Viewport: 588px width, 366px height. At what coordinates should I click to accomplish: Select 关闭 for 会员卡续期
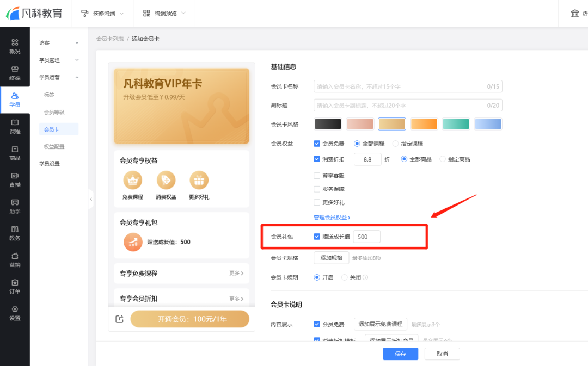point(344,277)
